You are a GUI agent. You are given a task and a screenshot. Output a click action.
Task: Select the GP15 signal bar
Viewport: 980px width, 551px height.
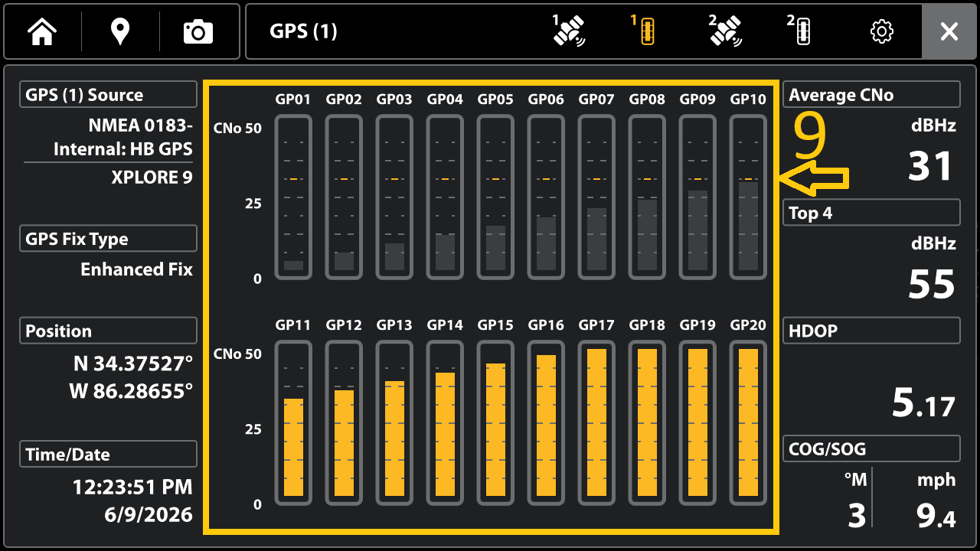click(x=495, y=422)
